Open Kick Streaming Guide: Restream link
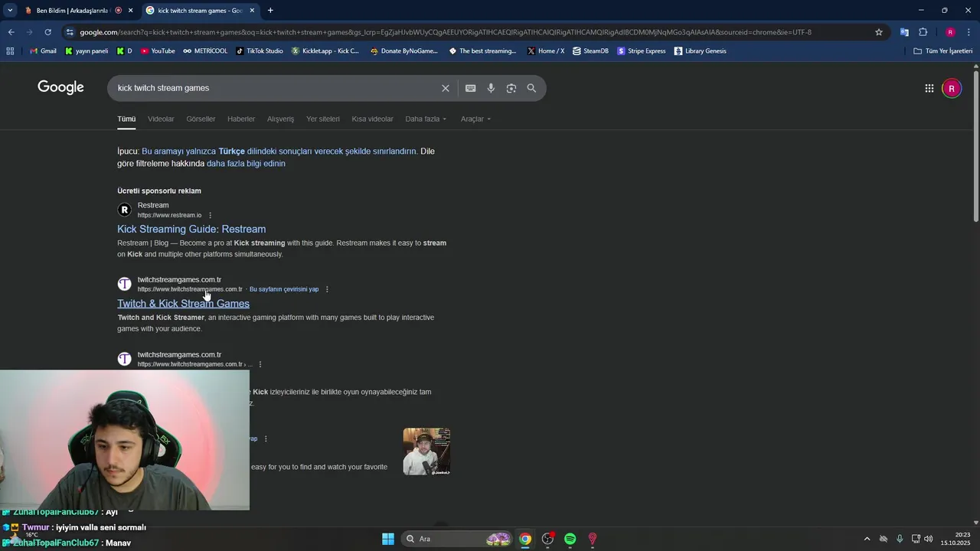Image resolution: width=980 pixels, height=551 pixels. click(191, 229)
